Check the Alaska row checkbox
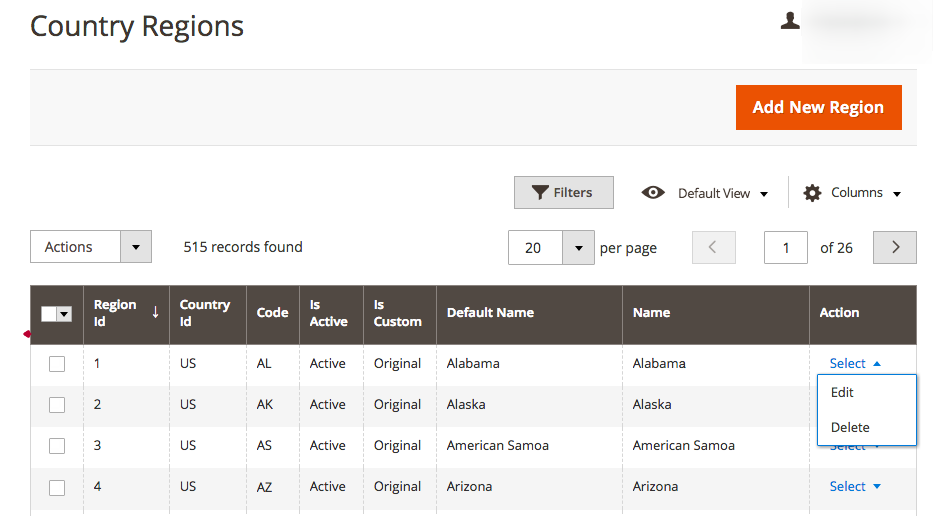This screenshot has width=933, height=516. [57, 405]
